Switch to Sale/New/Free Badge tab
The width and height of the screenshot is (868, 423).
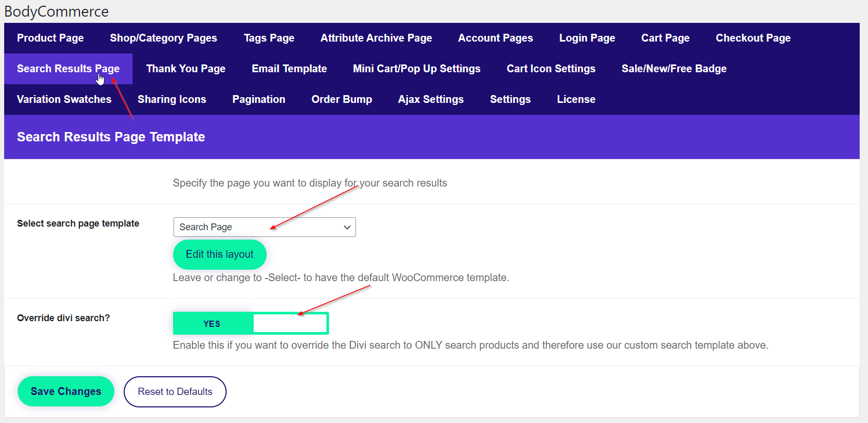(674, 69)
